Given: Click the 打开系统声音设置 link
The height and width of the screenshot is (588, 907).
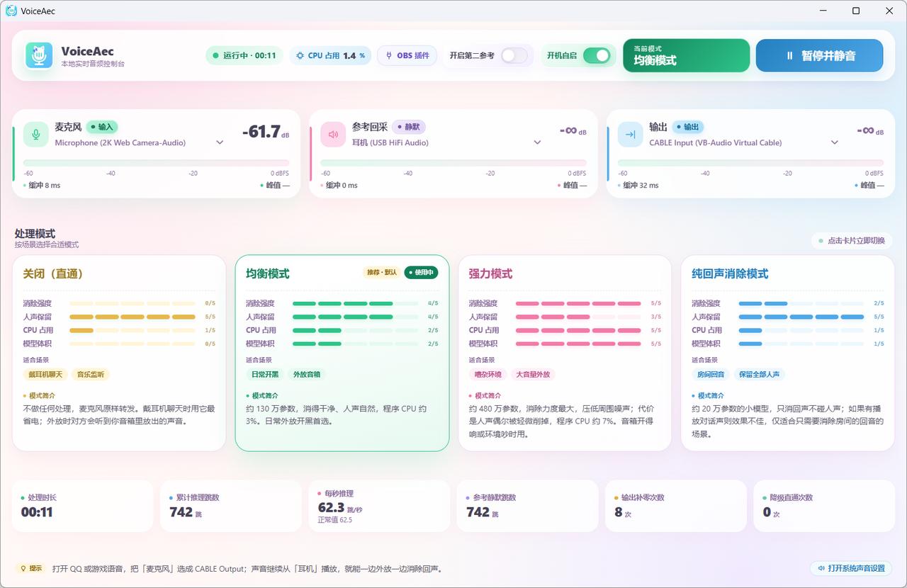Looking at the screenshot, I should 851,568.
